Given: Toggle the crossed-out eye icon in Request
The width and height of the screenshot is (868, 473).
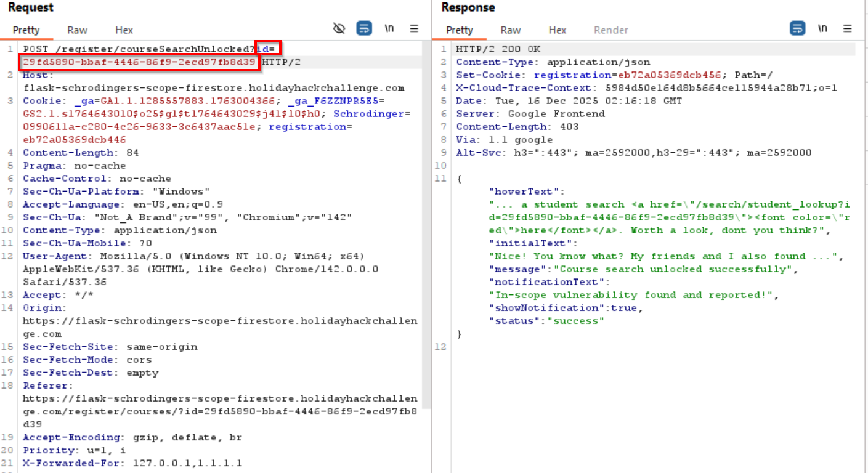Looking at the screenshot, I should tap(339, 28).
